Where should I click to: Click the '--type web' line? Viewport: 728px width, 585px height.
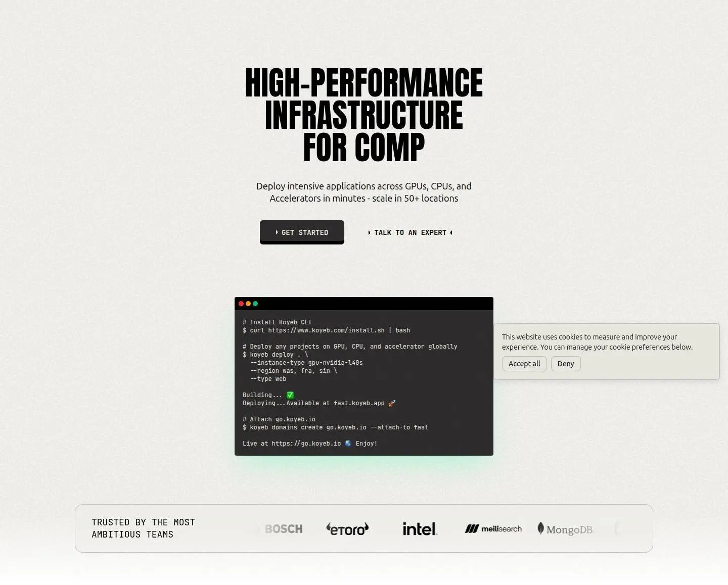[x=268, y=379]
